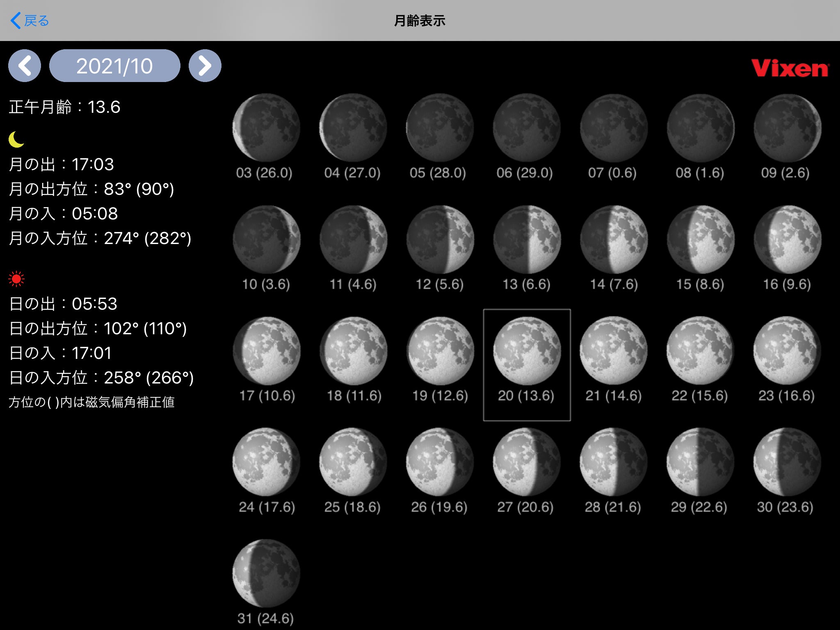
Task: Open the 2021/10 month selector
Action: 114,66
